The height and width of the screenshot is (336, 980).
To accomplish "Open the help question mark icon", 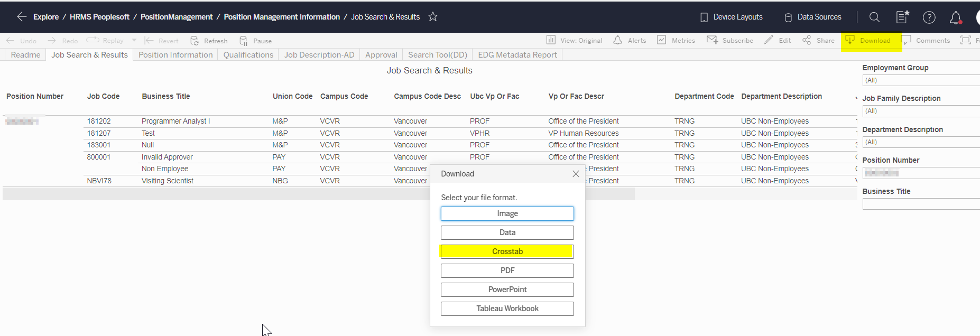I will point(929,17).
